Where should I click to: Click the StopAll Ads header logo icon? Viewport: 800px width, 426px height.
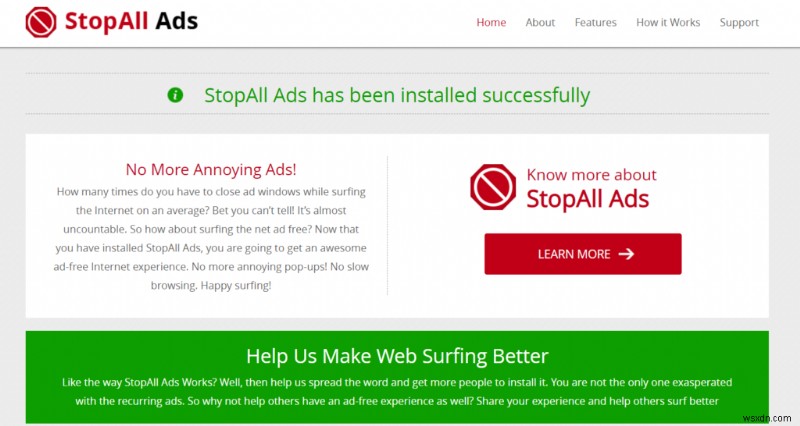click(41, 22)
